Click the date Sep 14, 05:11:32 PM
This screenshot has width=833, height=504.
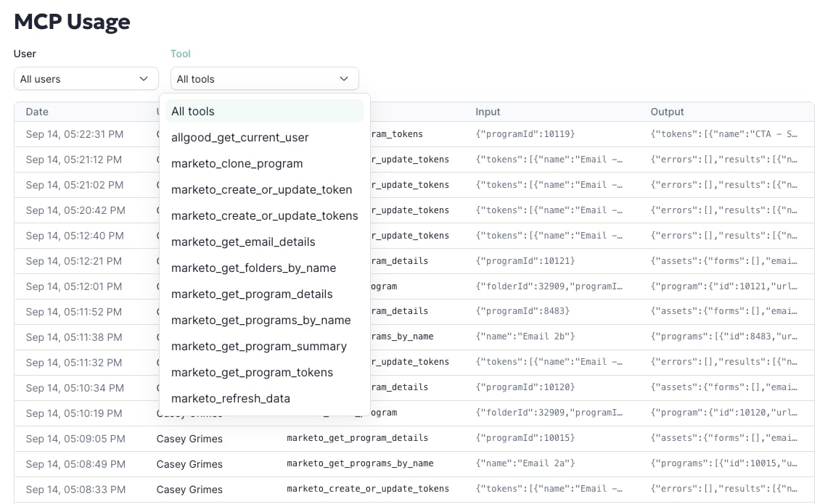coord(74,362)
